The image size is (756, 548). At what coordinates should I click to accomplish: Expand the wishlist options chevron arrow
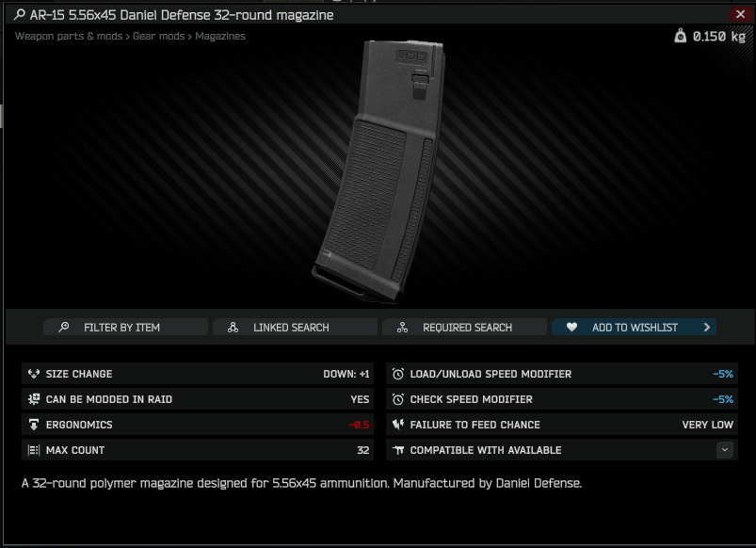[x=707, y=327]
